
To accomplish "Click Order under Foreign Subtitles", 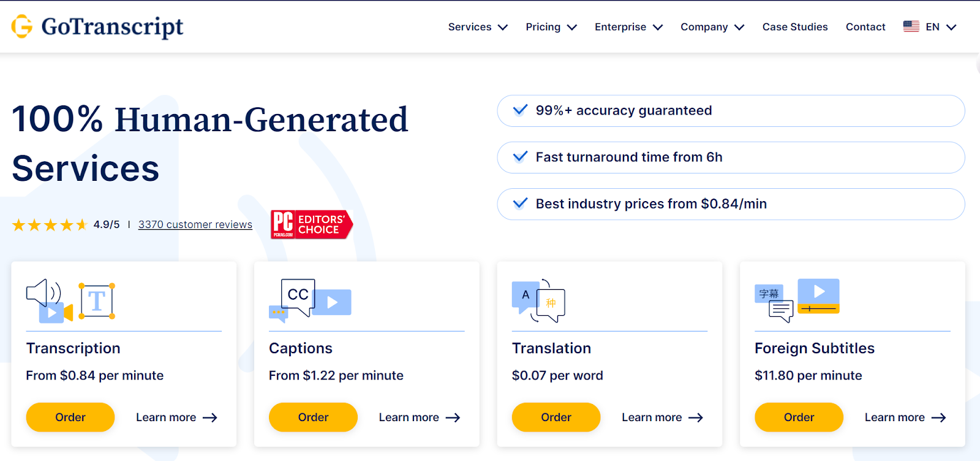I will click(799, 417).
